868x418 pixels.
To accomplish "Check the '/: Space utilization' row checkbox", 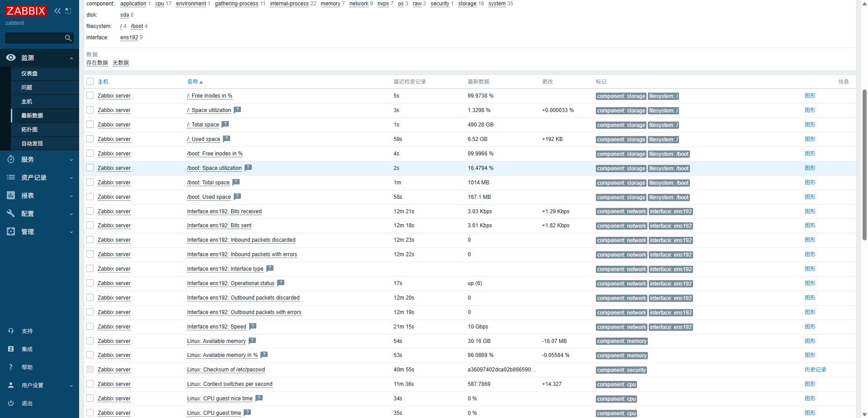I will point(90,110).
